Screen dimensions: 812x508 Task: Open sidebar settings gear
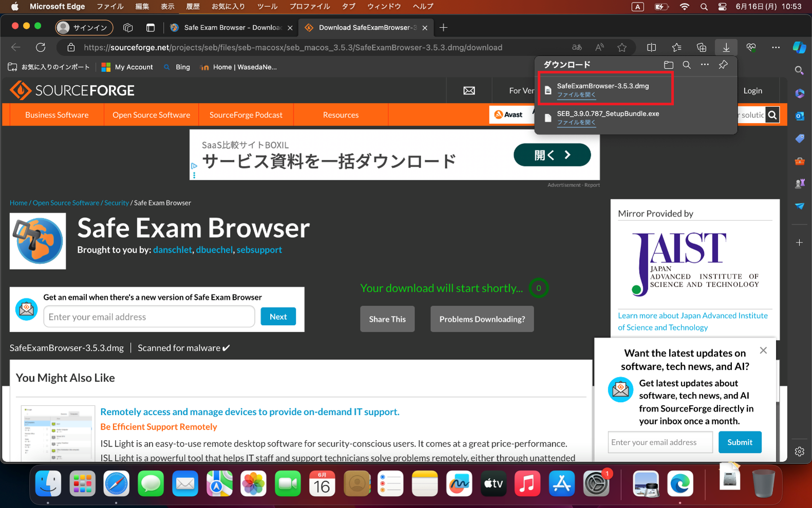pyautogui.click(x=799, y=451)
